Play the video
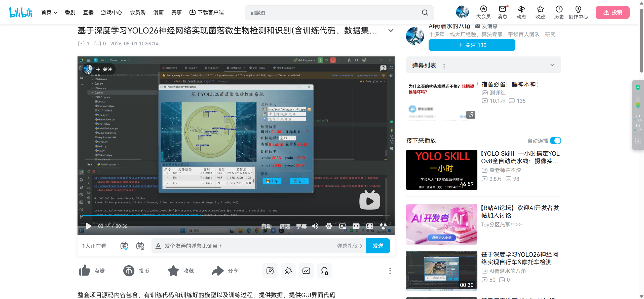The height and width of the screenshot is (299, 644). pyautogui.click(x=88, y=226)
